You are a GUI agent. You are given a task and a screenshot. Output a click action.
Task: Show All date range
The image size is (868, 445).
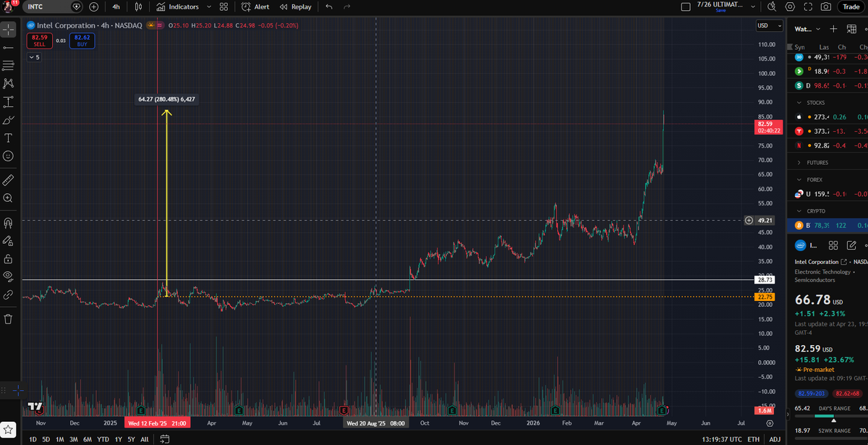pos(145,439)
